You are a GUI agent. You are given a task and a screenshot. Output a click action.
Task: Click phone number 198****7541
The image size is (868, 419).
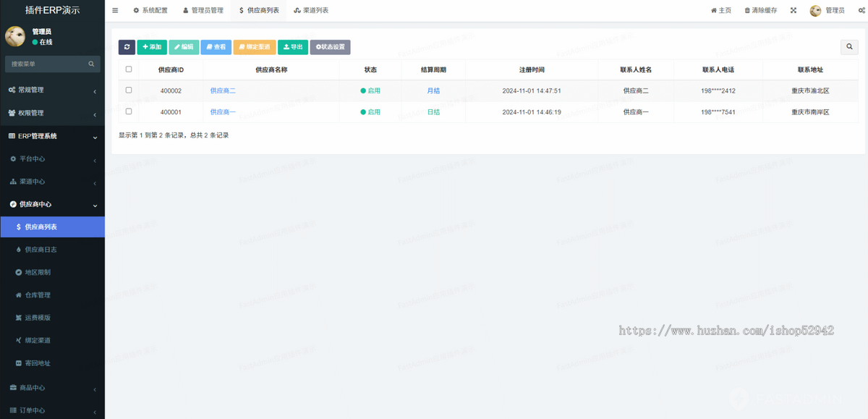(x=718, y=112)
